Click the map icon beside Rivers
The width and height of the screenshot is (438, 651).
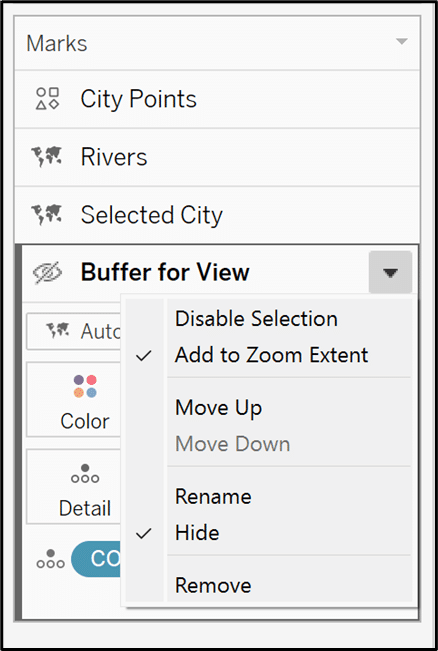point(46,157)
